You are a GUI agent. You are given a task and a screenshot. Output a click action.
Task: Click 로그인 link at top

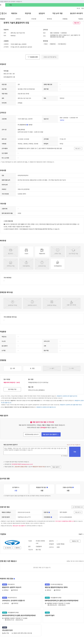tap(78, 8)
